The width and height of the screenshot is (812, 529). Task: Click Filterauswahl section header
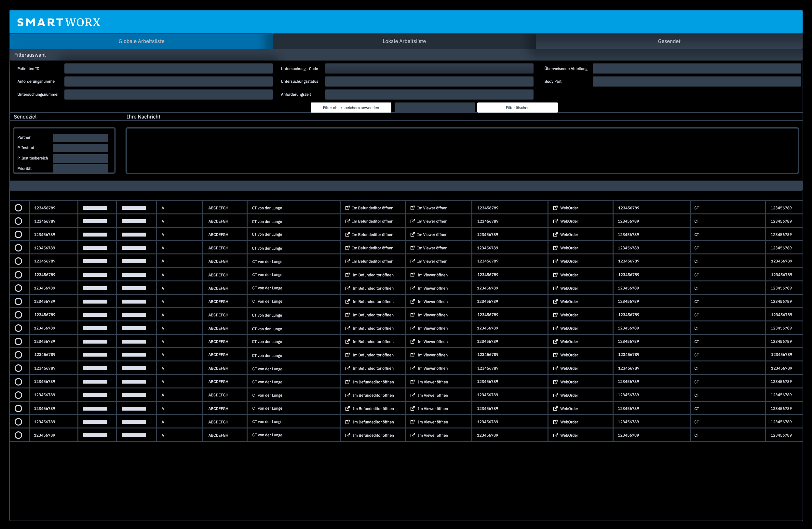[x=406, y=55]
